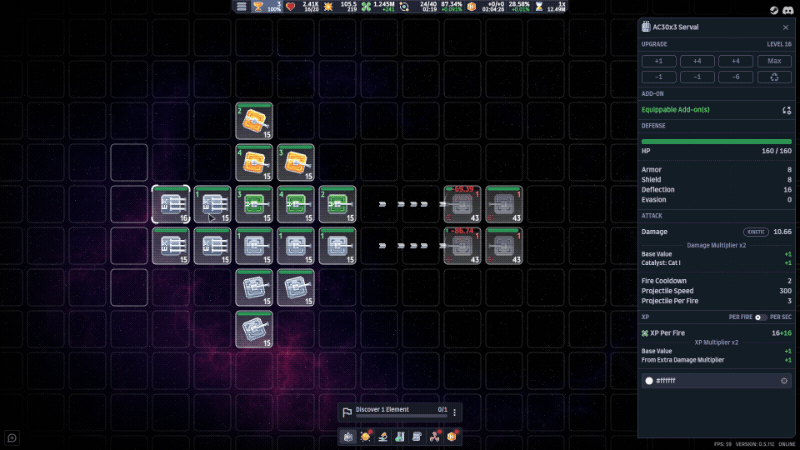The height and width of the screenshot is (450, 800).
Task: Open the planet tab in bottom toolbar
Action: [x=365, y=437]
